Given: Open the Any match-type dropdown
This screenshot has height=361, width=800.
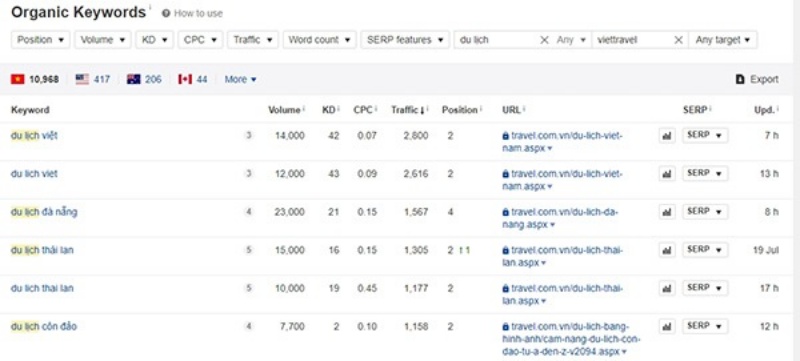Looking at the screenshot, I should (571, 40).
